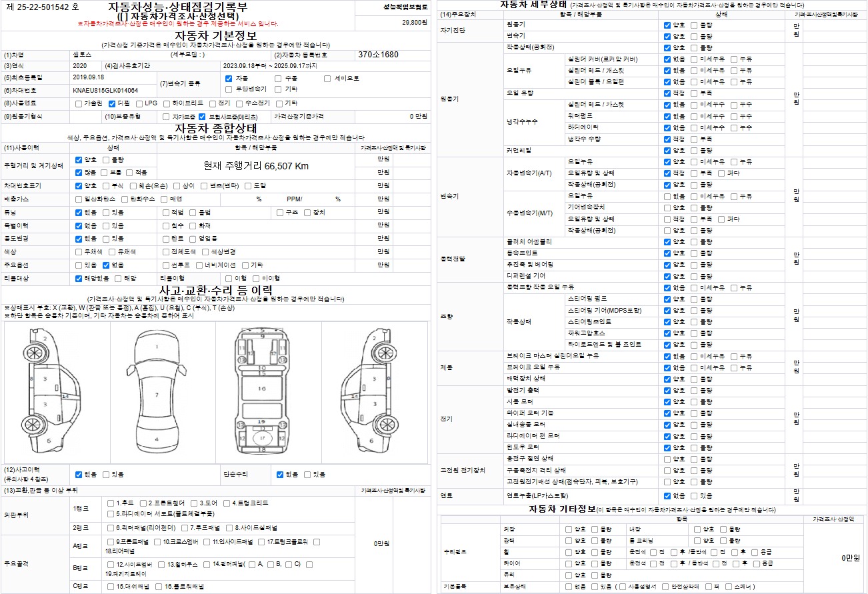Open top-view car diagram
This screenshot has width=868, height=594.
156,390
